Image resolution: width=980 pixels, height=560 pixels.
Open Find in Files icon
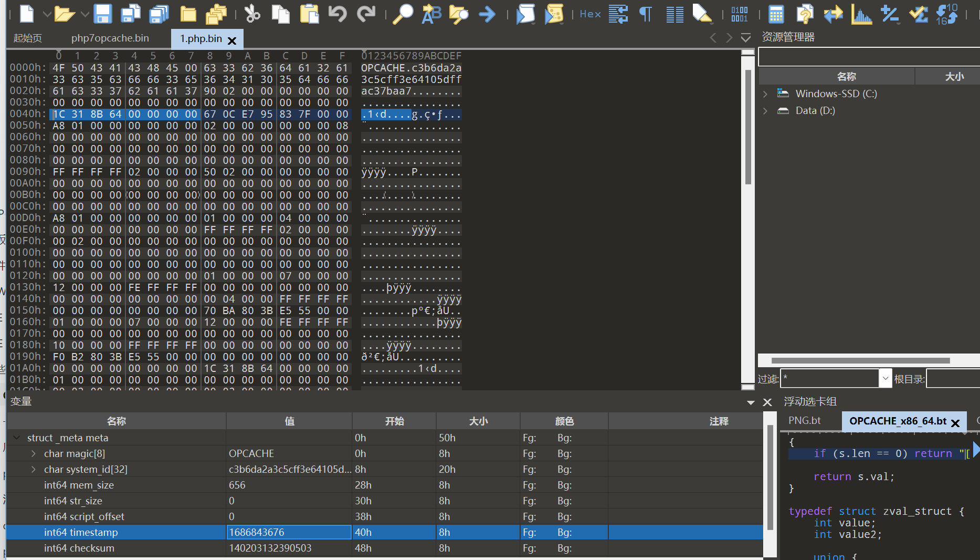pyautogui.click(x=459, y=14)
